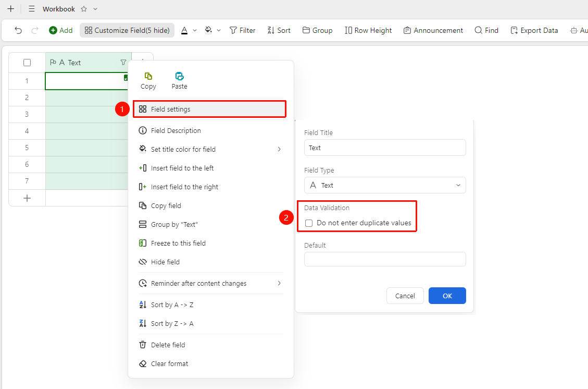Add a new row with the plus below row 7
Viewport: 588px width, 389px height.
(x=27, y=198)
